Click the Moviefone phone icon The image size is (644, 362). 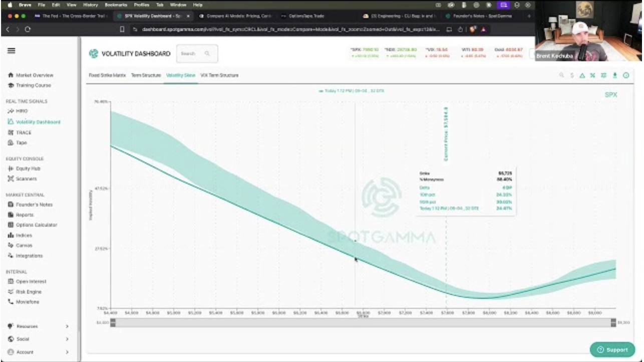(x=11, y=302)
